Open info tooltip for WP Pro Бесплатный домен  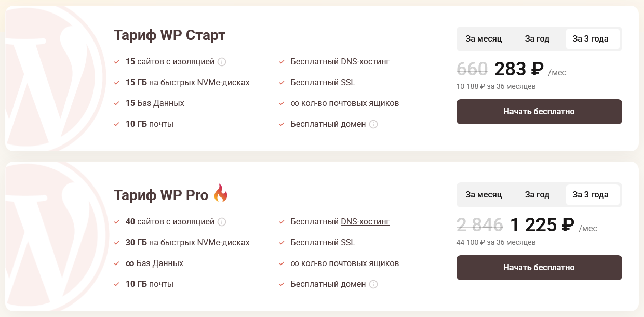click(373, 284)
